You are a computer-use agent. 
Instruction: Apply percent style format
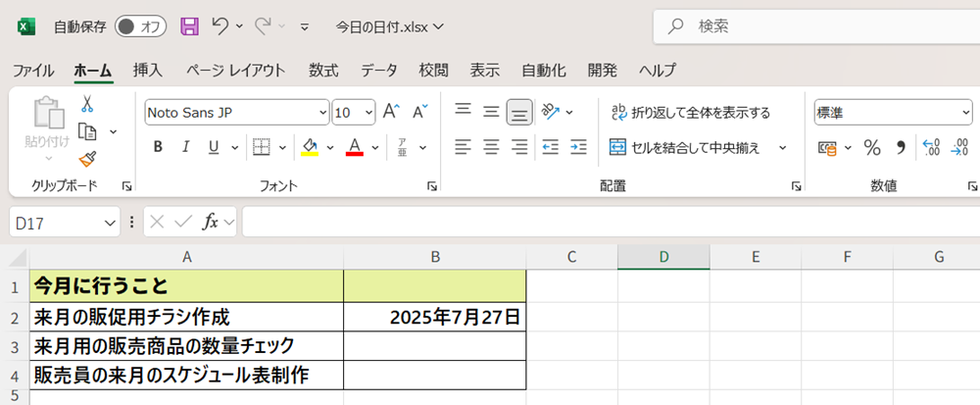tap(872, 147)
